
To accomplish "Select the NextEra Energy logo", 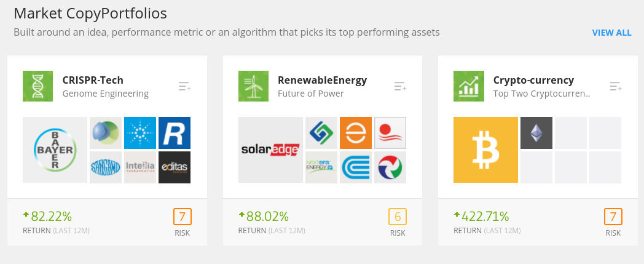I will click(x=321, y=167).
